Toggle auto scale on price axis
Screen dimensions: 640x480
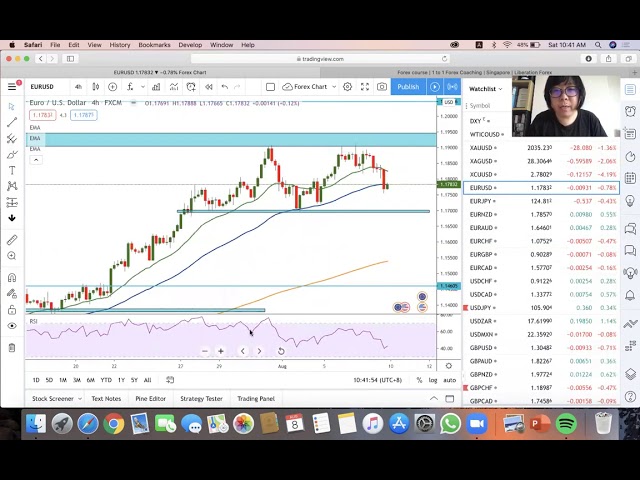[x=449, y=380]
